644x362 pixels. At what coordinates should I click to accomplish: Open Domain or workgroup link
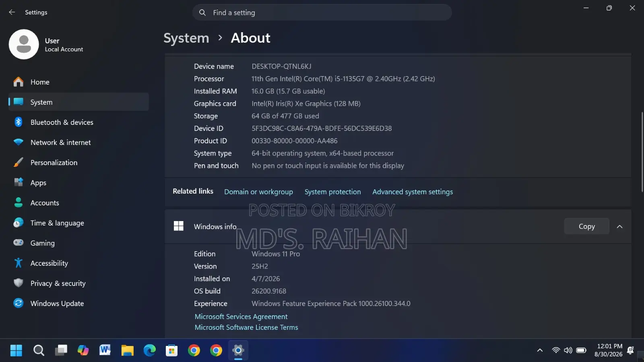258,192
